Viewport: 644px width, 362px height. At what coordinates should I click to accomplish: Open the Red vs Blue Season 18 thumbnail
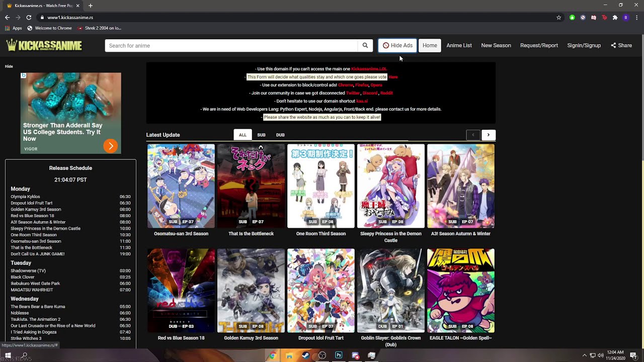tap(181, 291)
